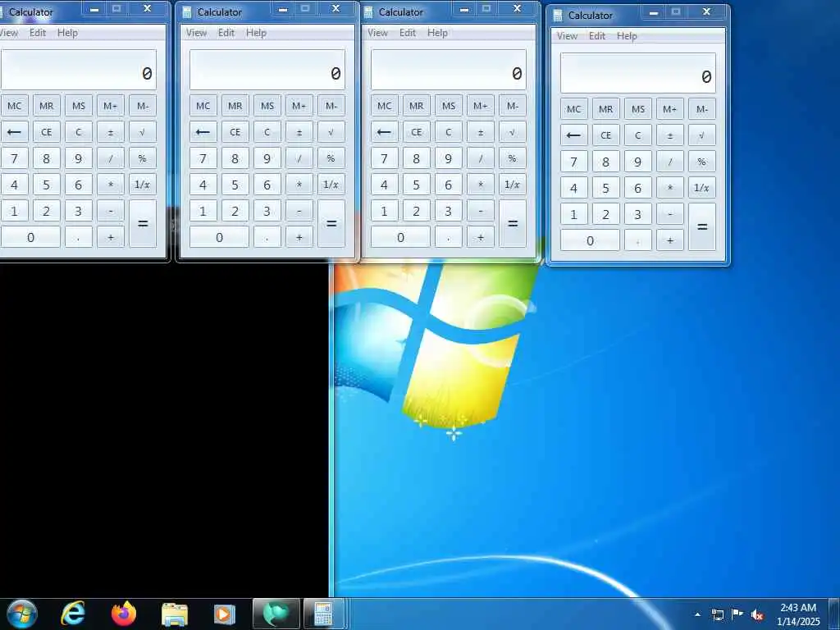Viewport: 840px width, 630px height.
Task: Open Help menu in rightmost Calculator window
Action: click(x=627, y=36)
